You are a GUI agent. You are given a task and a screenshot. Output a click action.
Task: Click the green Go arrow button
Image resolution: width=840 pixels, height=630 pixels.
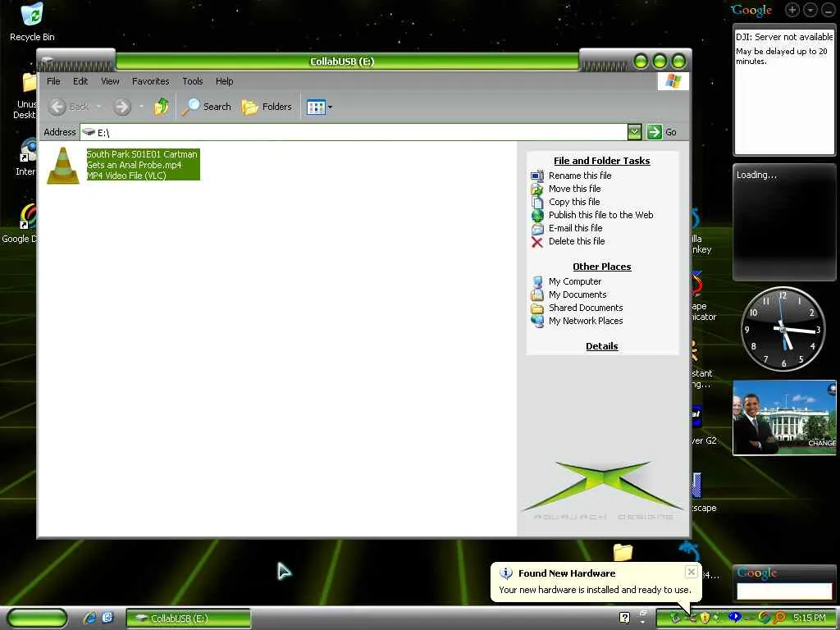point(654,132)
